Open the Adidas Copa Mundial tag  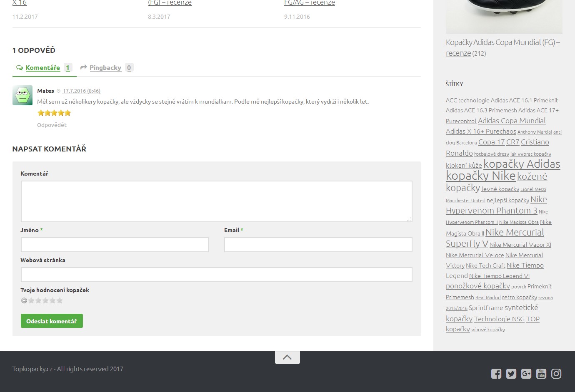(x=512, y=121)
